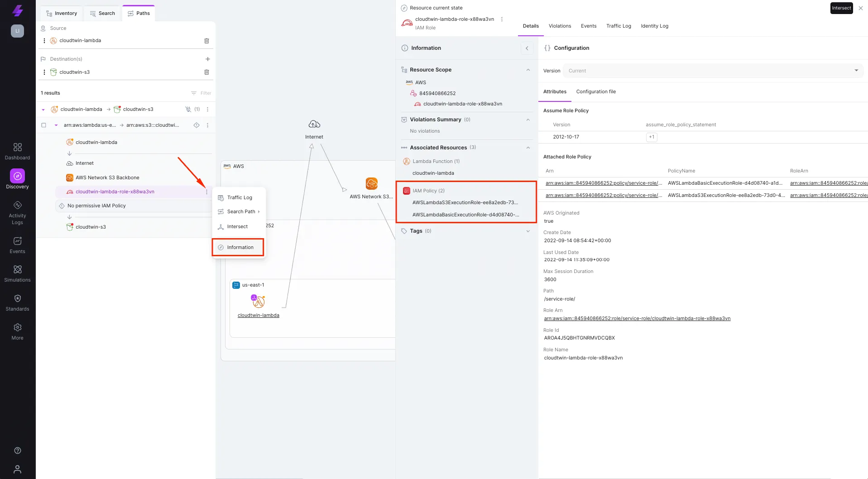Click cloudtwin-lambda link under graph node

[x=258, y=315]
